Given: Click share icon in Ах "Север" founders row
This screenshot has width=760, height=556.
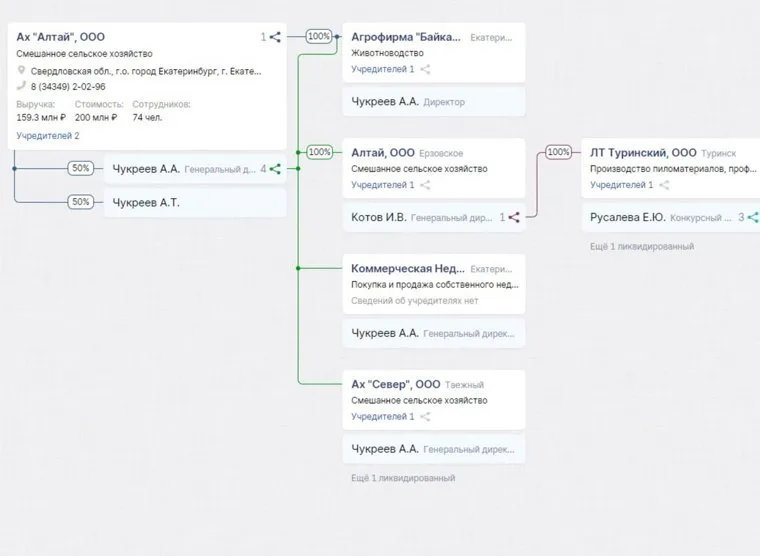Looking at the screenshot, I should (x=425, y=416).
